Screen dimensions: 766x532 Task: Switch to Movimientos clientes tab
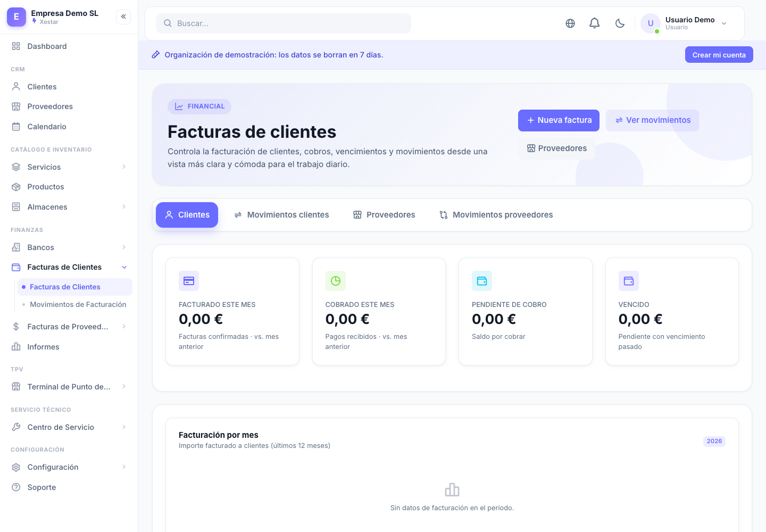(281, 215)
